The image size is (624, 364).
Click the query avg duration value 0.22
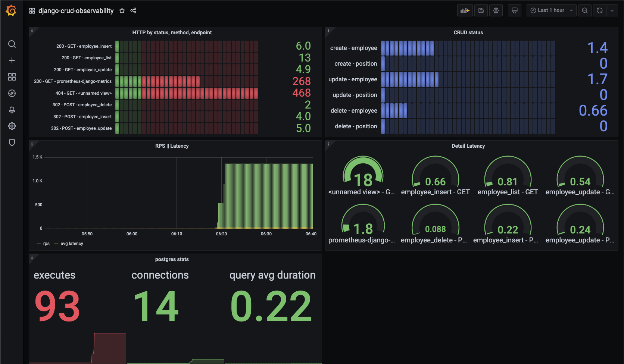[271, 307]
